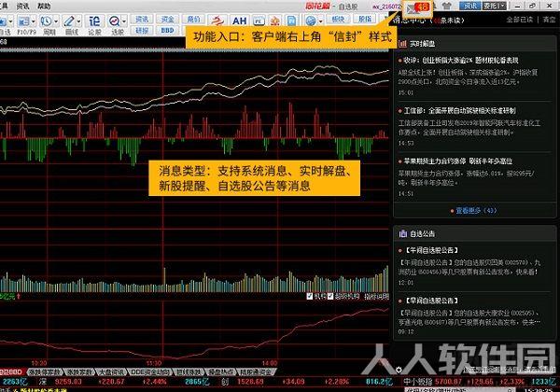Screen dimensions: 560x392
Task: Click the 中小板指 index in status bar
Action: pyautogui.click(x=418, y=382)
